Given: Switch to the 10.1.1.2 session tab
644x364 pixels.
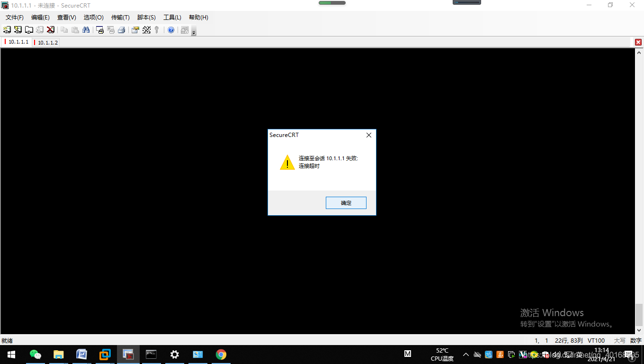Looking at the screenshot, I should pos(46,43).
